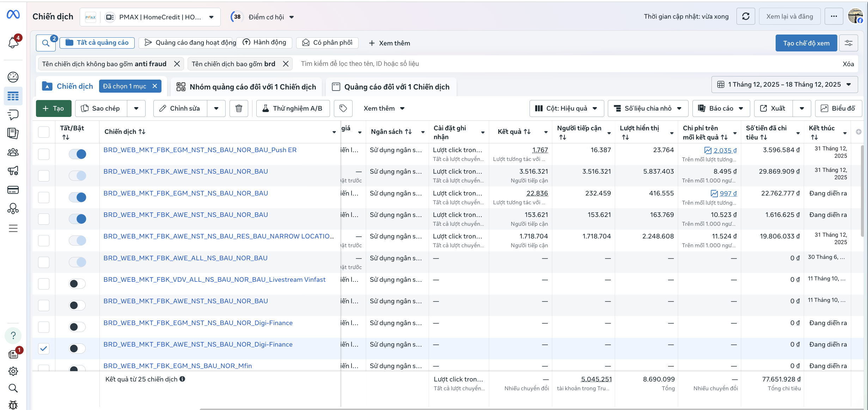Open the Số liệu chia nhỏ breakdown dropdown
868x410 pixels.
[648, 108]
